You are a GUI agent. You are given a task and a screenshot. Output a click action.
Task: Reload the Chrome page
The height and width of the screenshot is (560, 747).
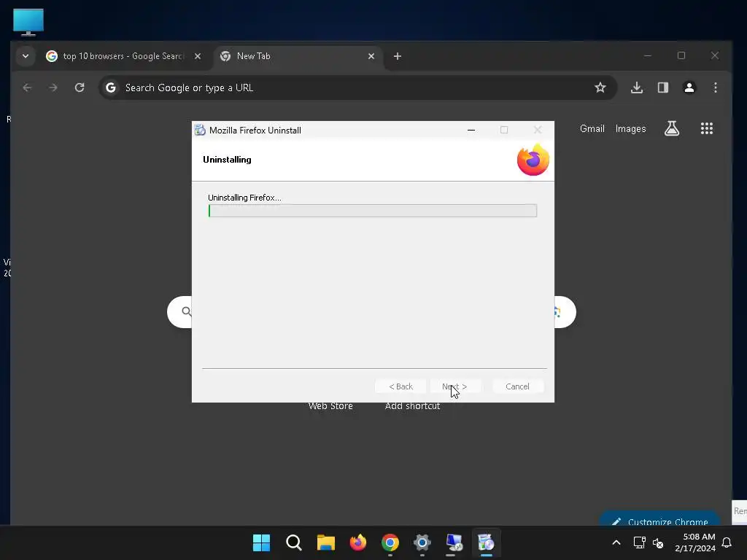(80, 87)
